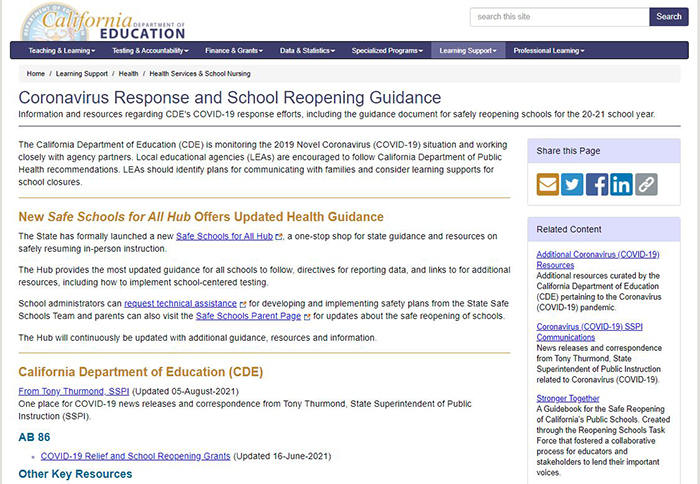Follow the request technical assistance link
Viewport: 700px width, 484px height.
pyautogui.click(x=180, y=304)
